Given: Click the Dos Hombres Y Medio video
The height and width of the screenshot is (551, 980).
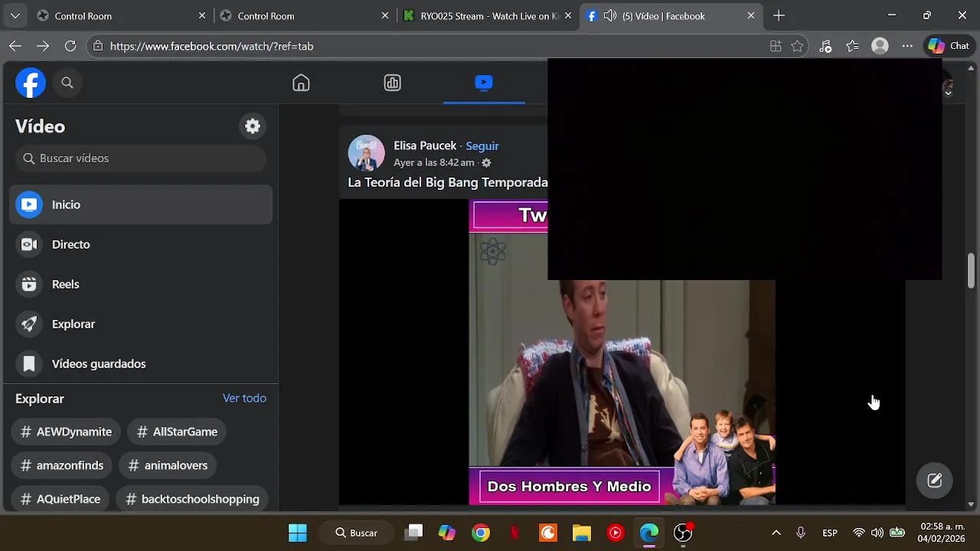Looking at the screenshot, I should pyautogui.click(x=622, y=352).
